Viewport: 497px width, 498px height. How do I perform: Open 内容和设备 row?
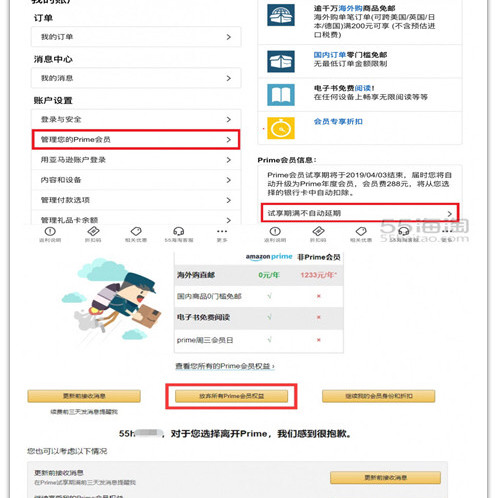pos(136,180)
